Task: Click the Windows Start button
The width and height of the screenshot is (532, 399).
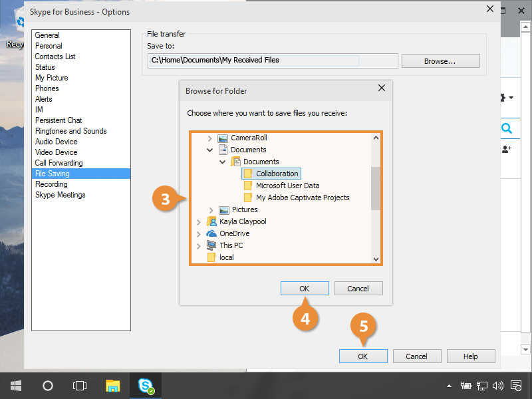Action: pos(16,386)
